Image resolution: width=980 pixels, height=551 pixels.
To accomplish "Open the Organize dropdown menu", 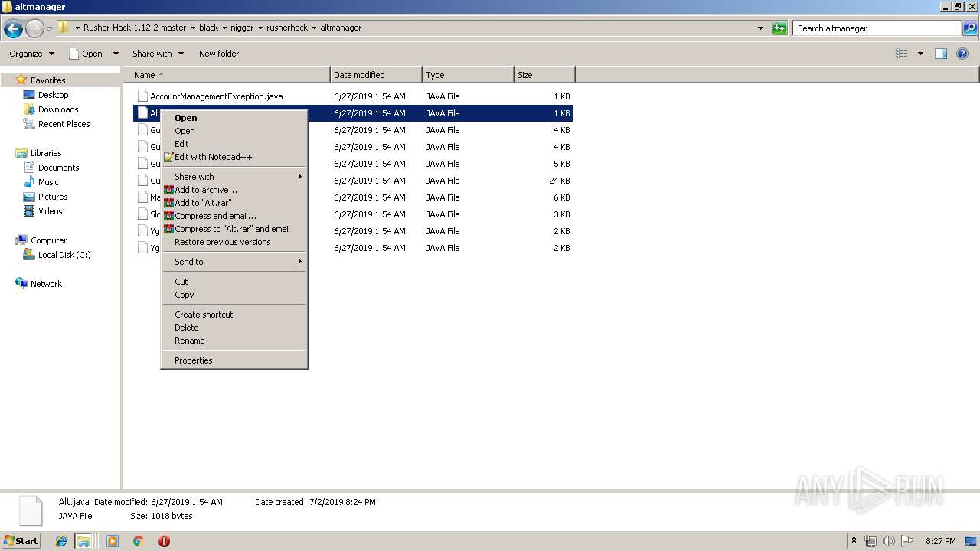I will [x=31, y=54].
